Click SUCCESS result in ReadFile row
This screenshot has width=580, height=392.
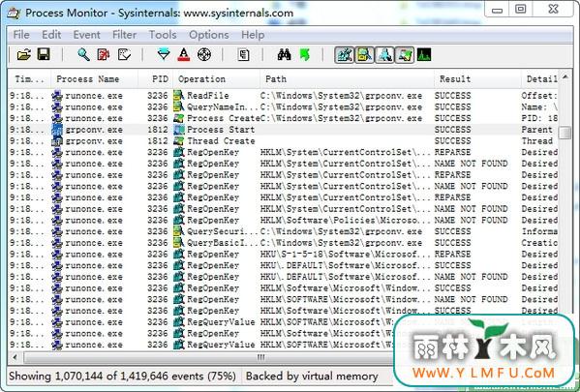pos(453,96)
